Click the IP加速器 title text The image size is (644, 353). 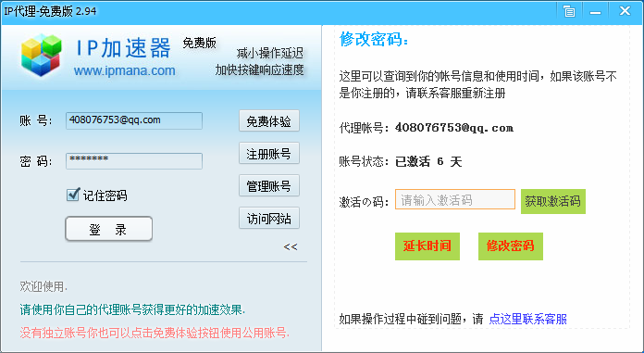(123, 48)
